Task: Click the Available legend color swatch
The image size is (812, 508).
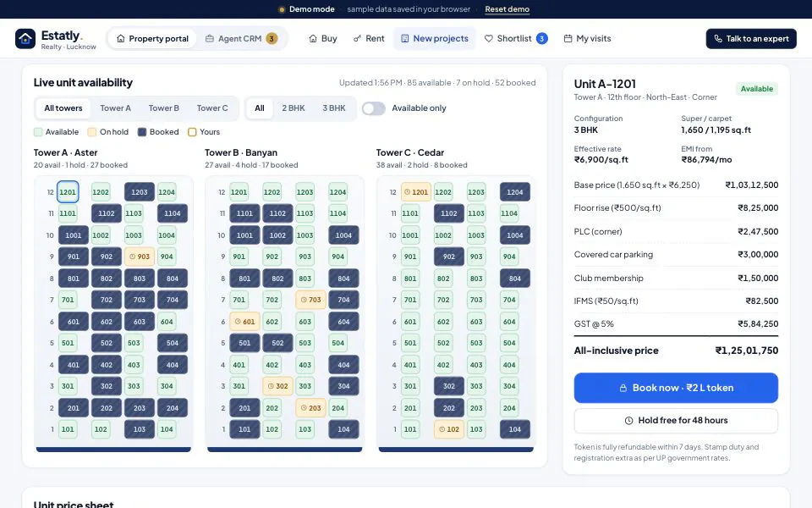Action: (x=38, y=132)
